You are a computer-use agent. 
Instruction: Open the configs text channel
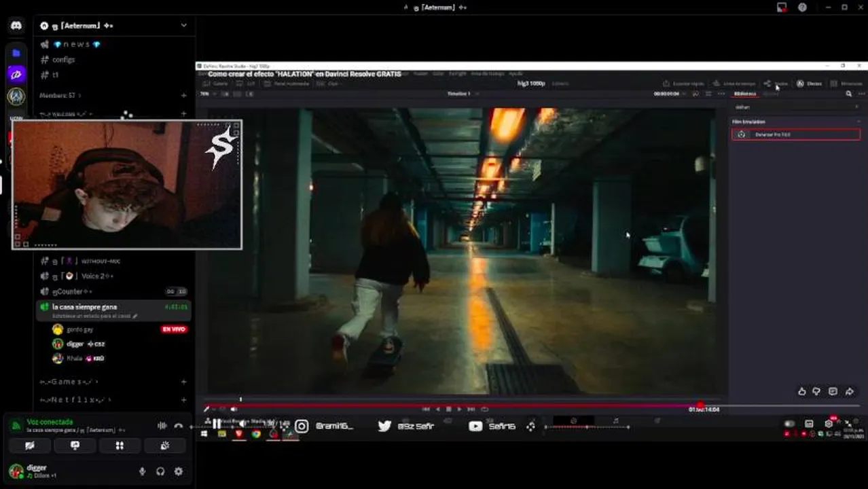[x=64, y=60]
